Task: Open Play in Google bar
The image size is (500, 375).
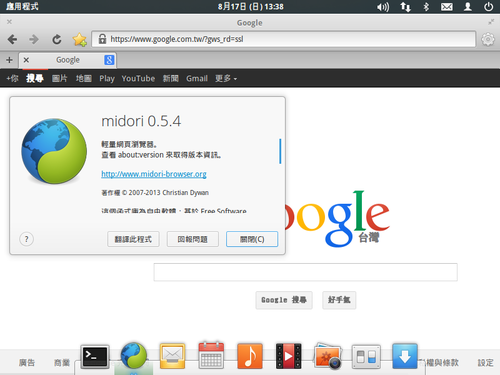Action: coord(107,79)
